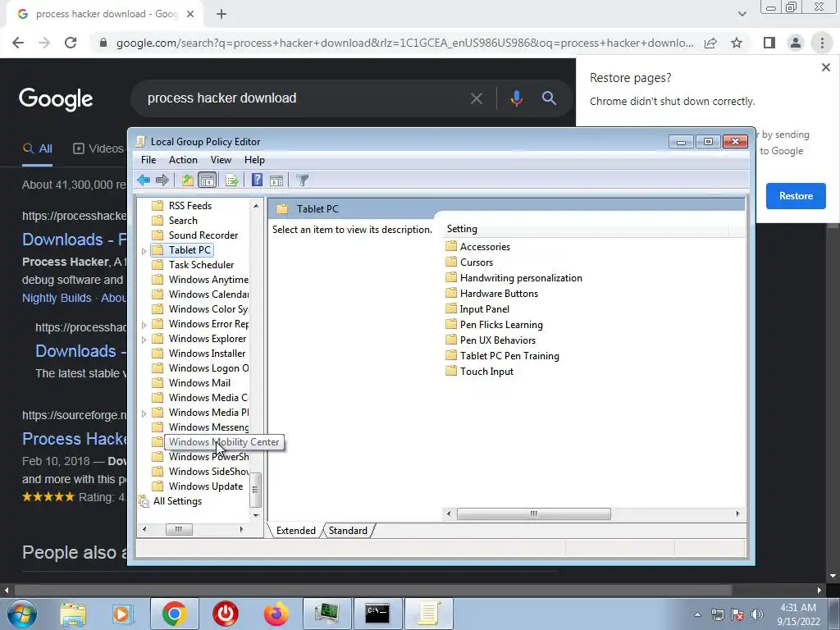Open the Help toolbar icon
This screenshot has width=840, height=630.
pos(257,180)
